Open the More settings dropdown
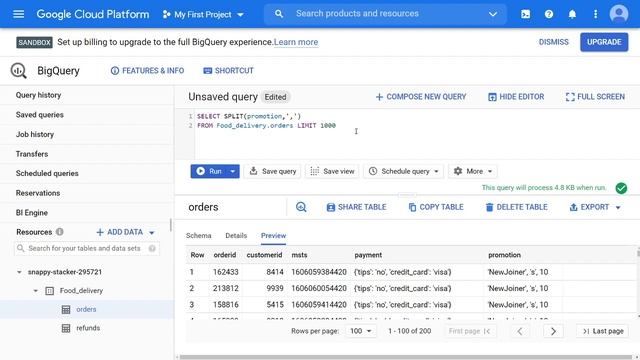 (x=473, y=171)
